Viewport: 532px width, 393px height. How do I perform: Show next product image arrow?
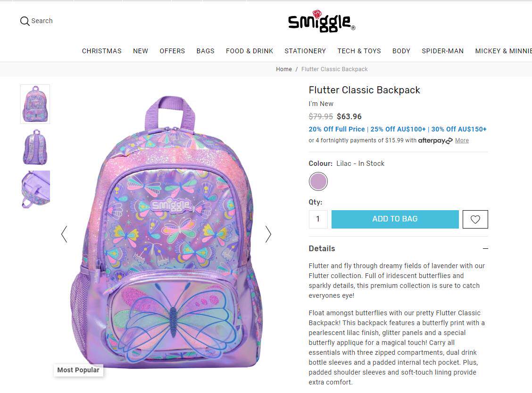(x=268, y=234)
